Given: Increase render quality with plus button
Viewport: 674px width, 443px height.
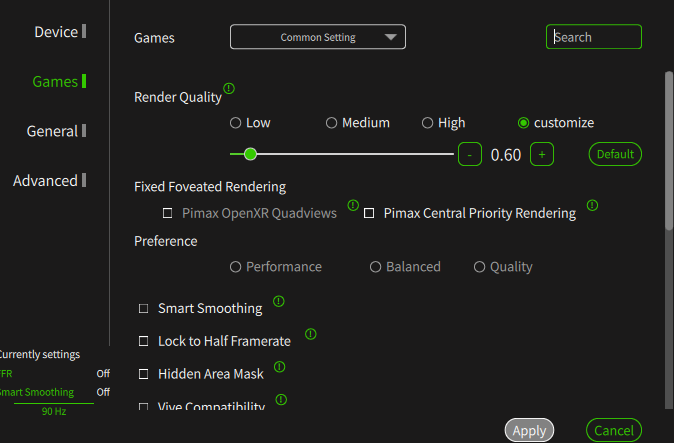Looking at the screenshot, I should (x=542, y=154).
